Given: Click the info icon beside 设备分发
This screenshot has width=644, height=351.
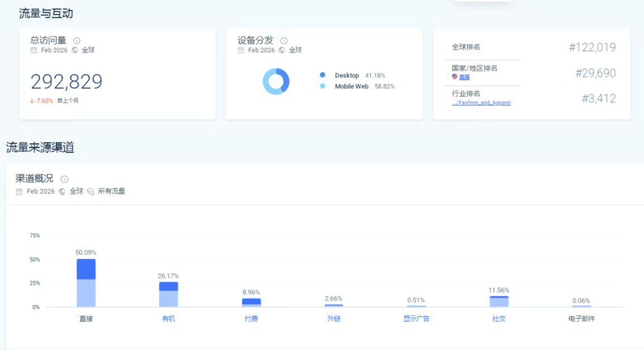Looking at the screenshot, I should pyautogui.click(x=284, y=41).
